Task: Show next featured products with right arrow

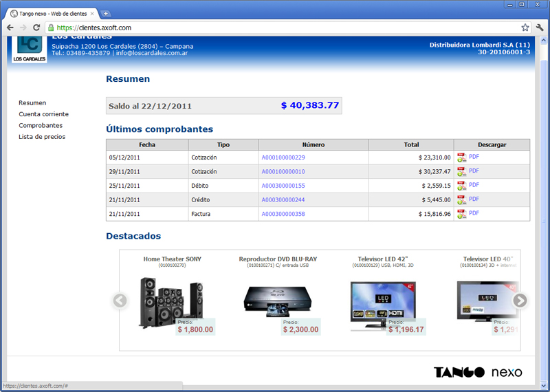Action: coord(520,301)
